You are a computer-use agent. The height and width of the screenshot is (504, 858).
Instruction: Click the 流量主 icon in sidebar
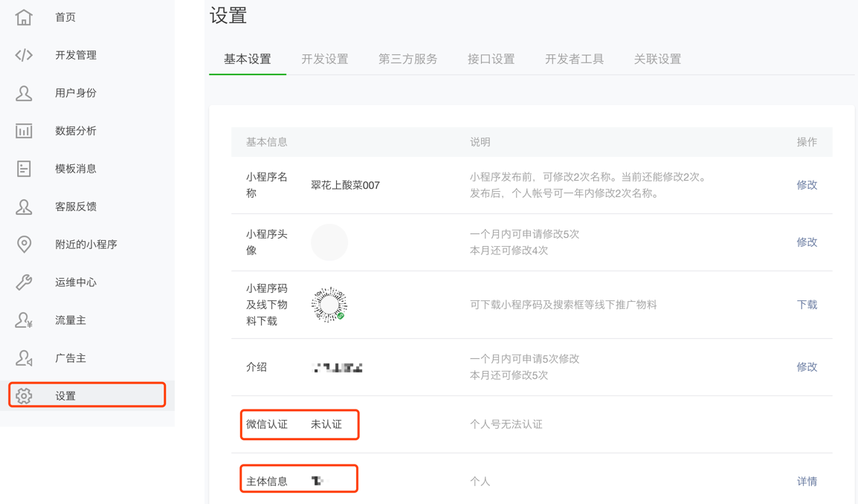coord(24,320)
